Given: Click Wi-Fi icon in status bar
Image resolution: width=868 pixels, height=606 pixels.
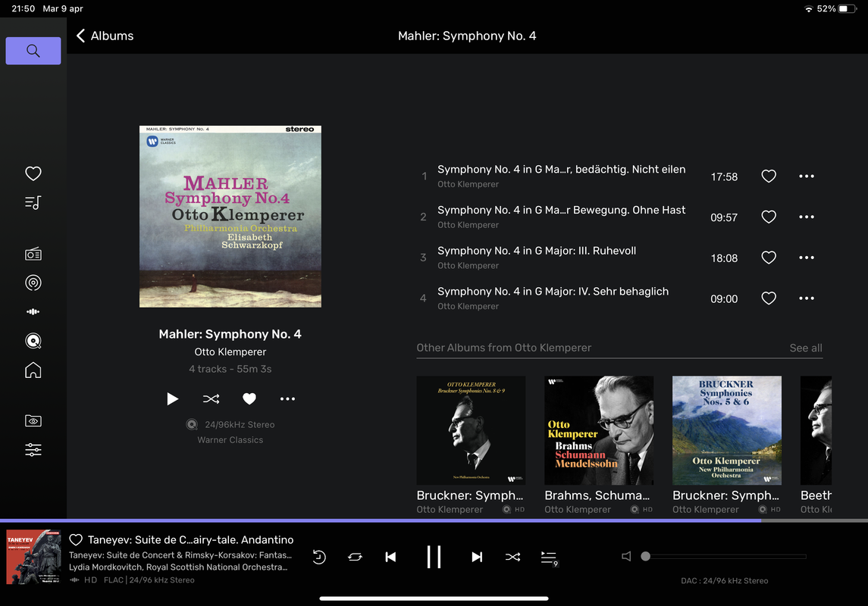Looking at the screenshot, I should tap(809, 9).
